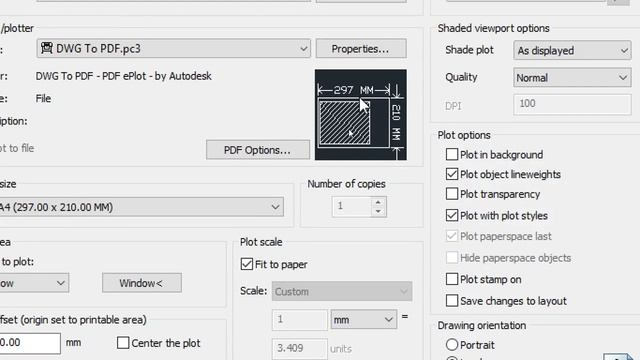Enable Plot stamp on checkbox

452,279
